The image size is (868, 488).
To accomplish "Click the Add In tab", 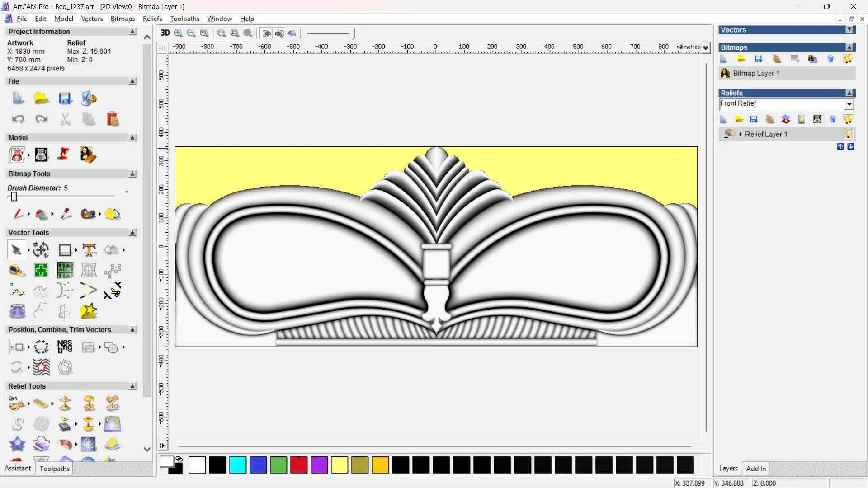I will coord(756,469).
